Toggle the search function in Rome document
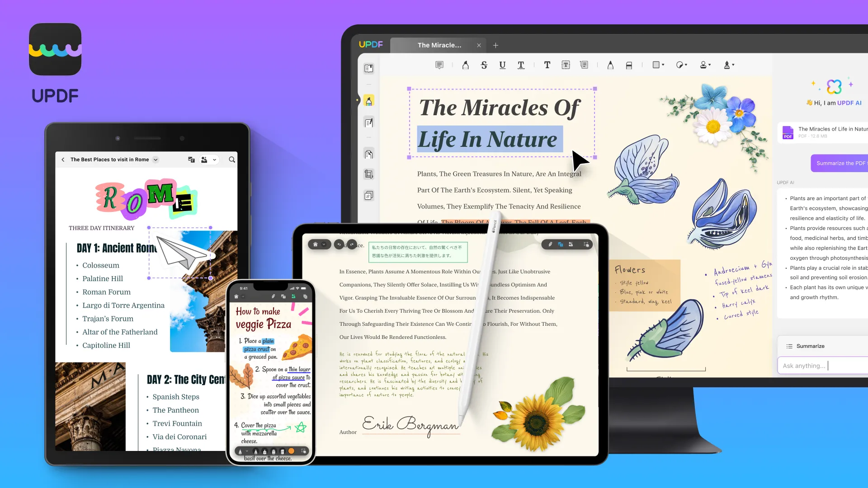The height and width of the screenshot is (488, 868). tap(232, 159)
